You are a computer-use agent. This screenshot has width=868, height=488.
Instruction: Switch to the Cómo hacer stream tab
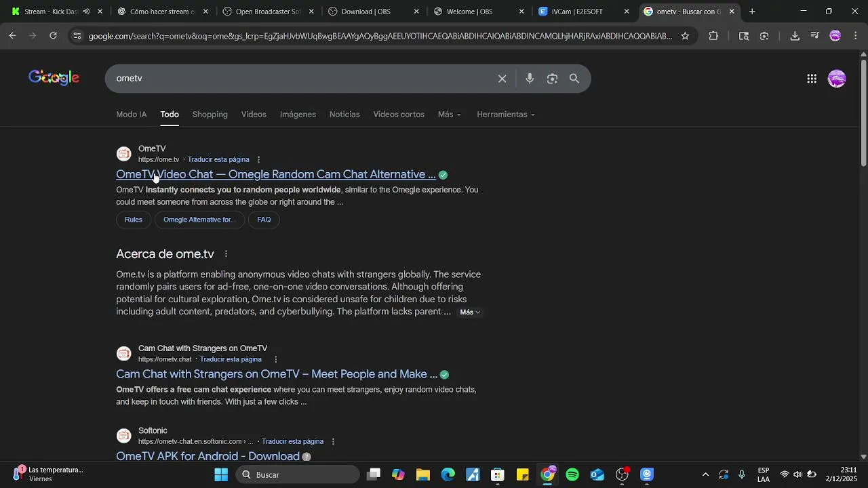[162, 12]
